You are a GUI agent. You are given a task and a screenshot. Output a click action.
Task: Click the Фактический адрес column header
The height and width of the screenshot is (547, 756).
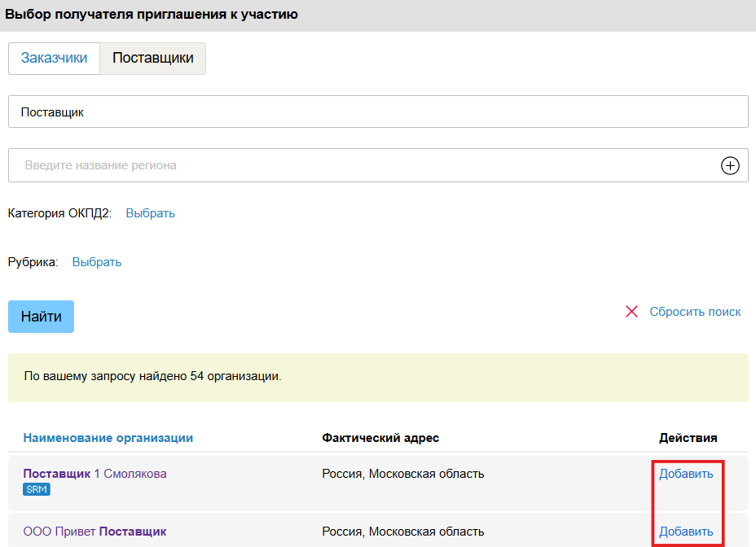tap(380, 438)
